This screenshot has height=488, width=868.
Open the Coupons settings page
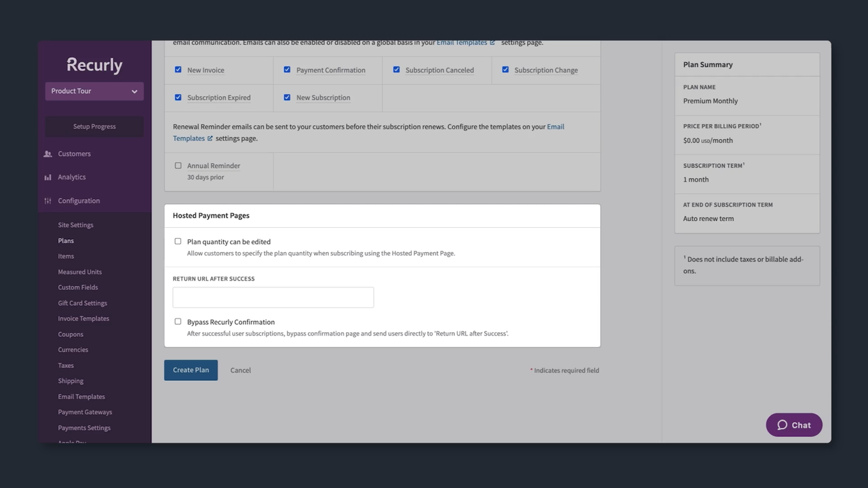click(x=71, y=334)
